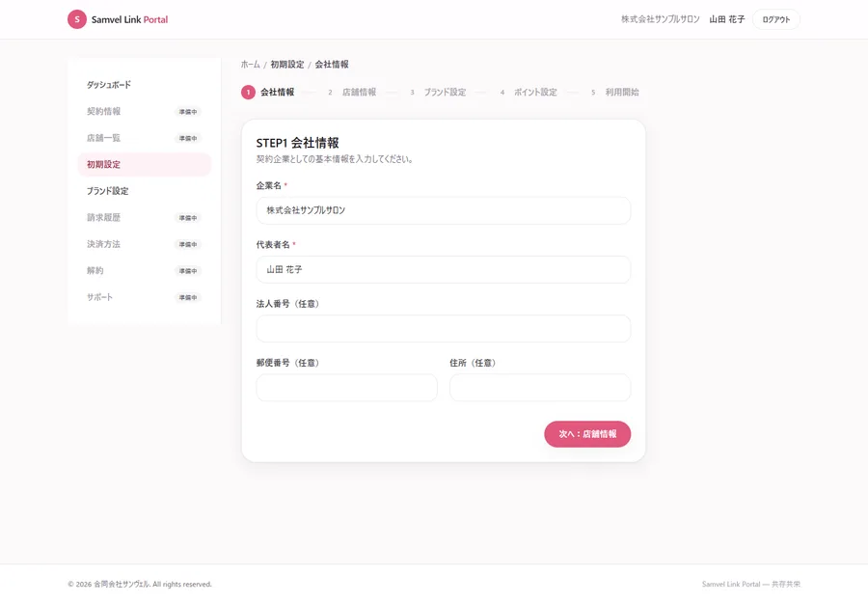The height and width of the screenshot is (603, 868).
Task: Focus the 法人番号 input field
Action: pyautogui.click(x=444, y=329)
